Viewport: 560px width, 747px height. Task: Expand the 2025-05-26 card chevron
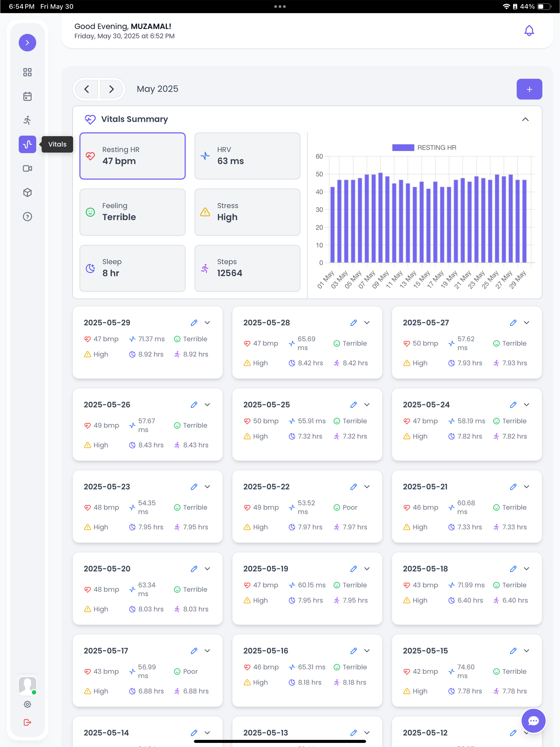click(207, 404)
